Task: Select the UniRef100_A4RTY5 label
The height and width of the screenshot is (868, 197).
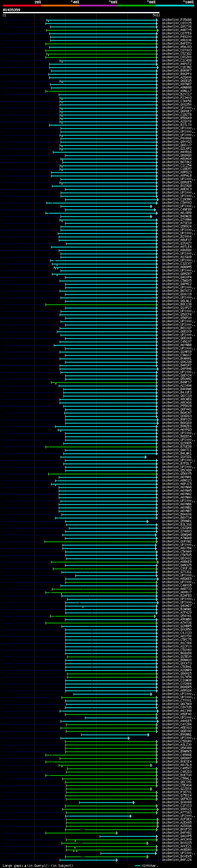Action: 177,30
